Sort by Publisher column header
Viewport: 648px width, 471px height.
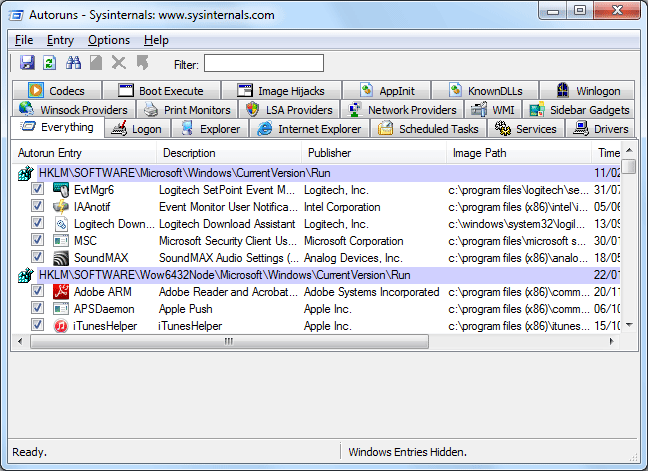[374, 153]
